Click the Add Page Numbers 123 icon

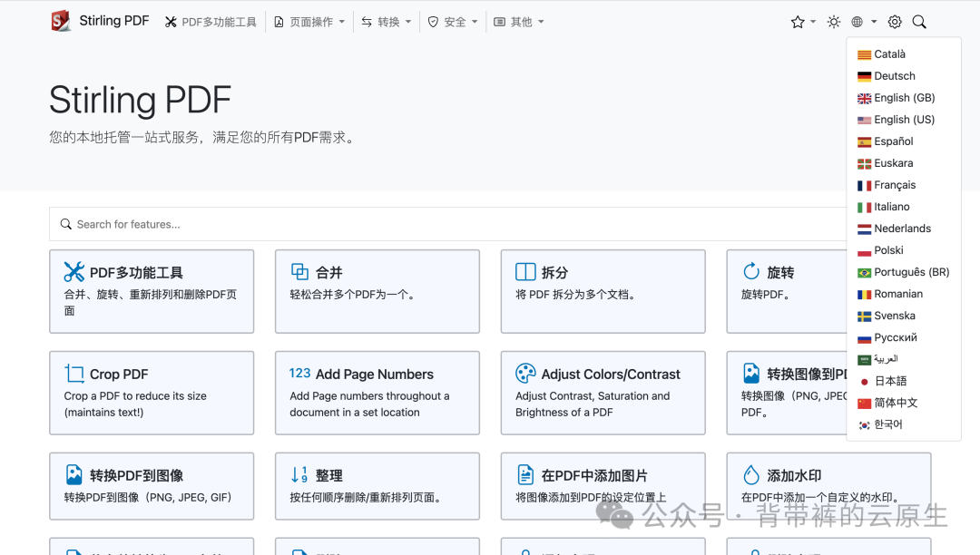click(300, 373)
